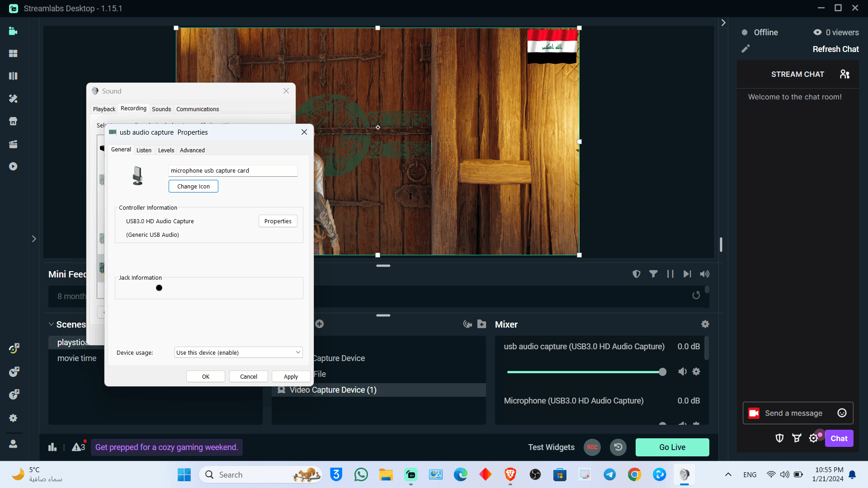
Task: Mute the usb audio capture mixer source
Action: click(683, 371)
